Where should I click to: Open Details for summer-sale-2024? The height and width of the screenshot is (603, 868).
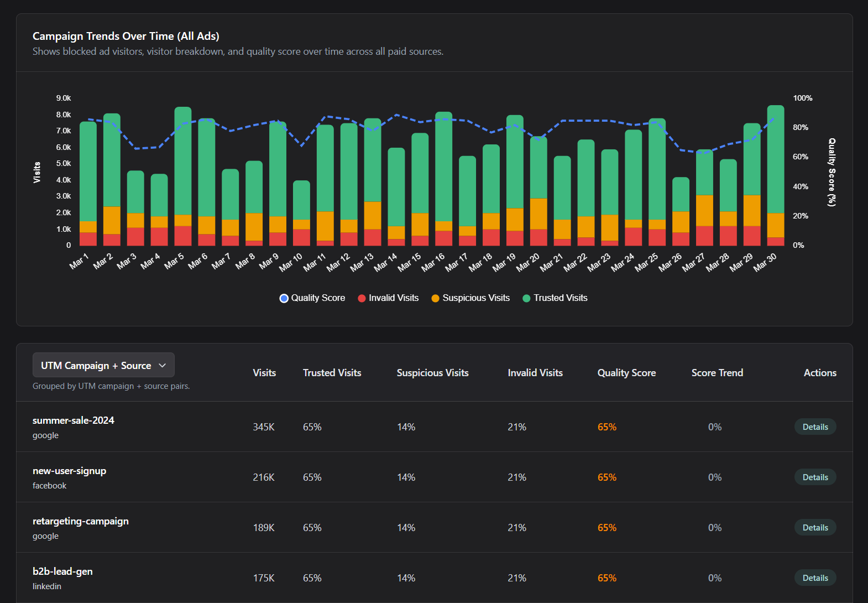815,427
